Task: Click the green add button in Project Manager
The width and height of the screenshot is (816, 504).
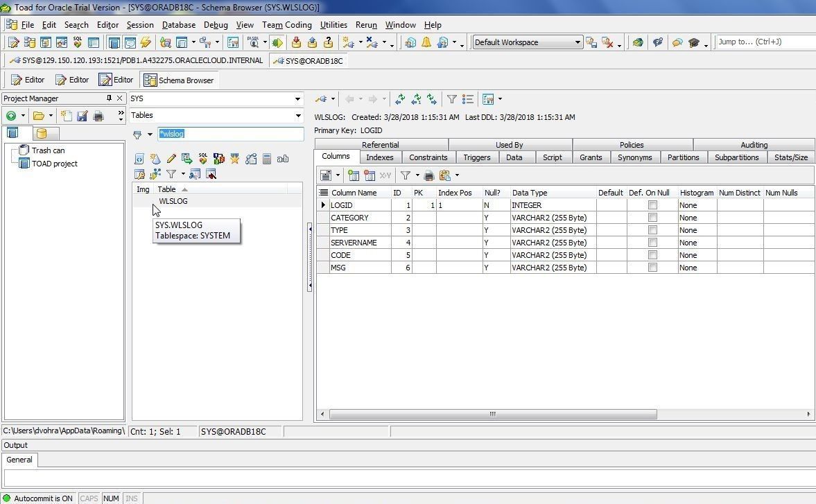Action: click(11, 116)
